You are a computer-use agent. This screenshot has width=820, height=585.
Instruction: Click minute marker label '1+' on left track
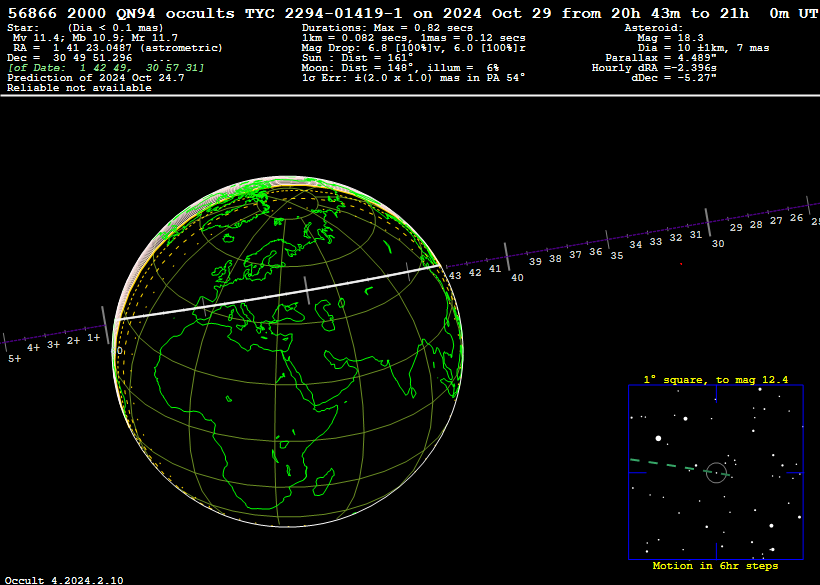click(94, 338)
